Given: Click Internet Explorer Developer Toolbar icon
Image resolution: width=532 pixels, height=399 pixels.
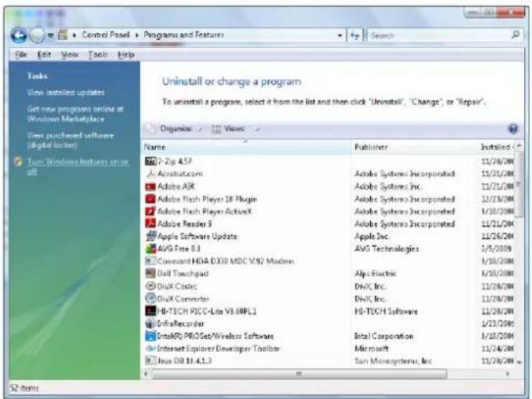Looking at the screenshot, I should (150, 349).
